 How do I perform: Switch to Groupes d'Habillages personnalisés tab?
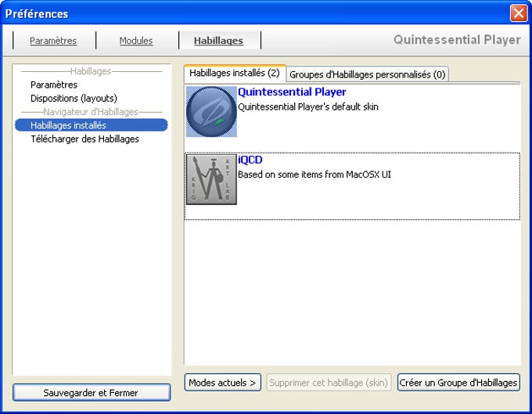(368, 74)
